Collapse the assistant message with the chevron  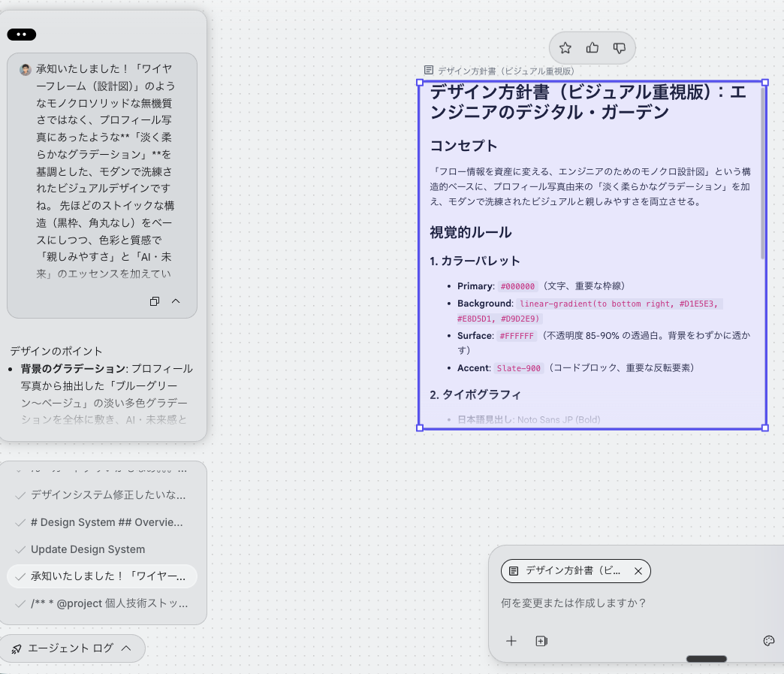pos(175,301)
